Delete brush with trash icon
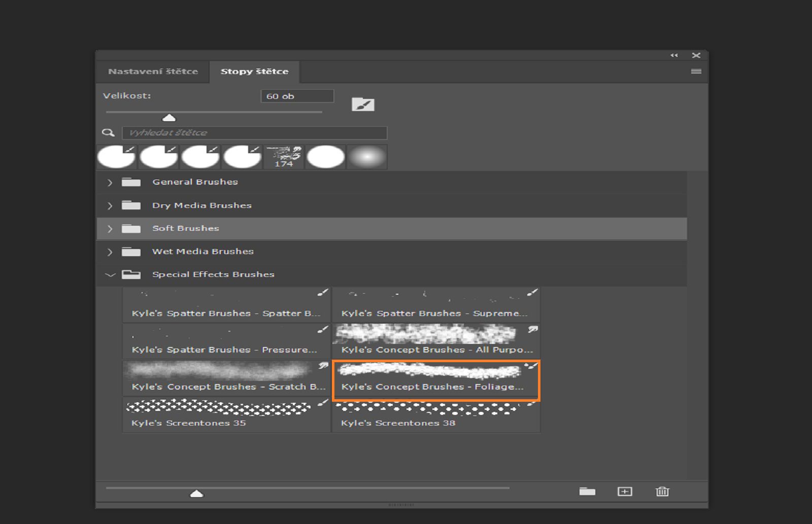This screenshot has height=524, width=812. point(662,491)
